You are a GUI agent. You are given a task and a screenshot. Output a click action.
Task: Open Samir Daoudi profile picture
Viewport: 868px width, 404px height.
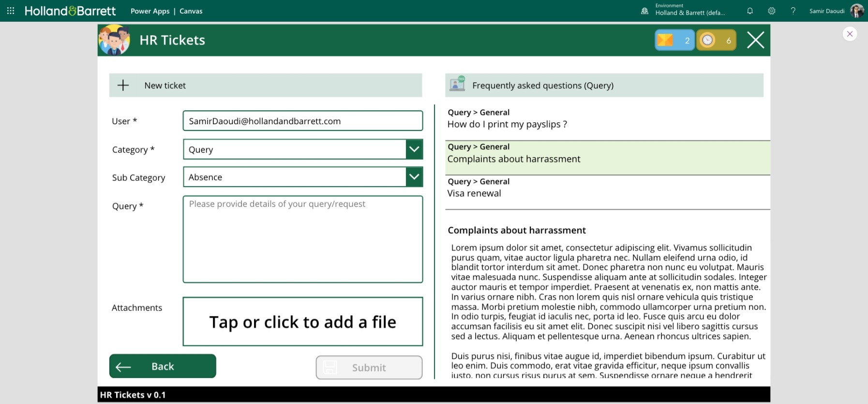[857, 11]
